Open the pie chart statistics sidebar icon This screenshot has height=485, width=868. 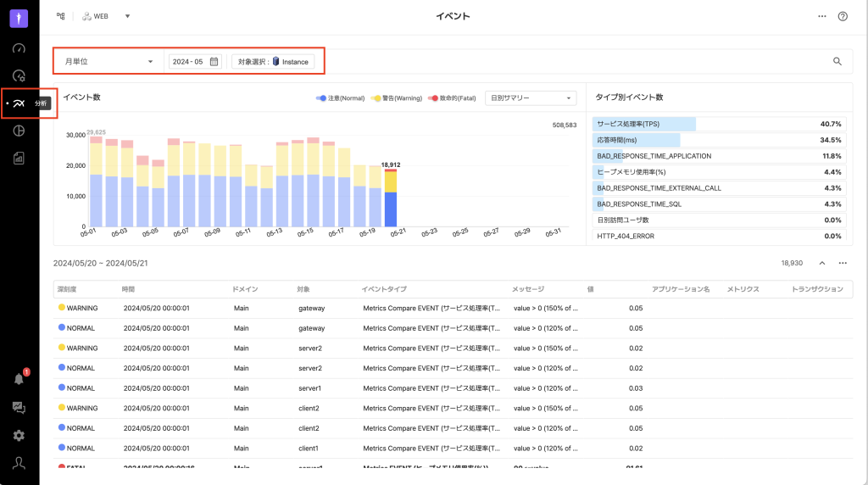pos(19,131)
